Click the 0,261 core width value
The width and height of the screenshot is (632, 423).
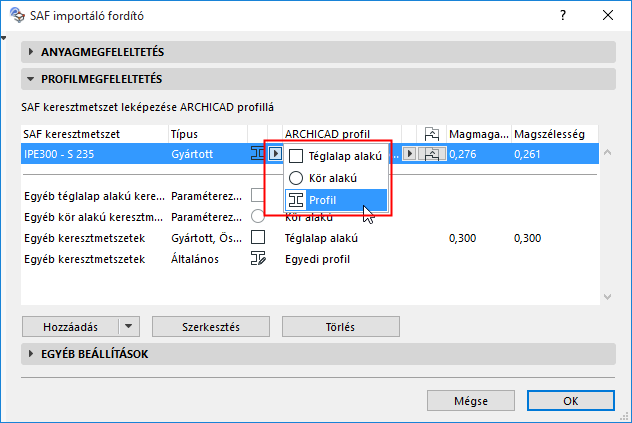[x=527, y=154]
